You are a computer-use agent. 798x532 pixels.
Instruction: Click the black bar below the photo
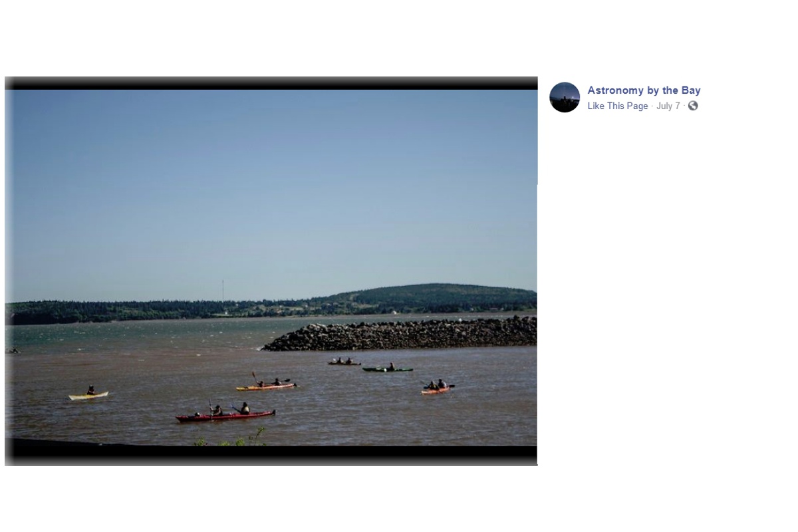coord(271,454)
